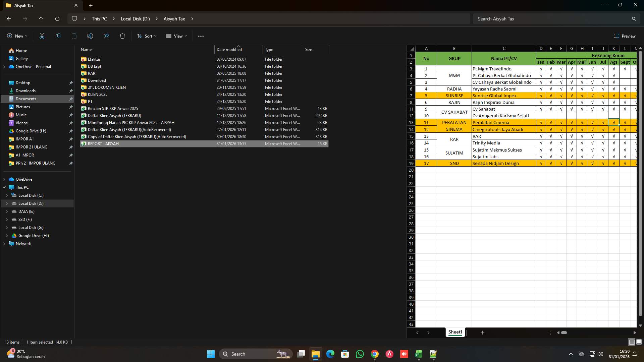Launch WhatsApp from the taskbar

360,354
